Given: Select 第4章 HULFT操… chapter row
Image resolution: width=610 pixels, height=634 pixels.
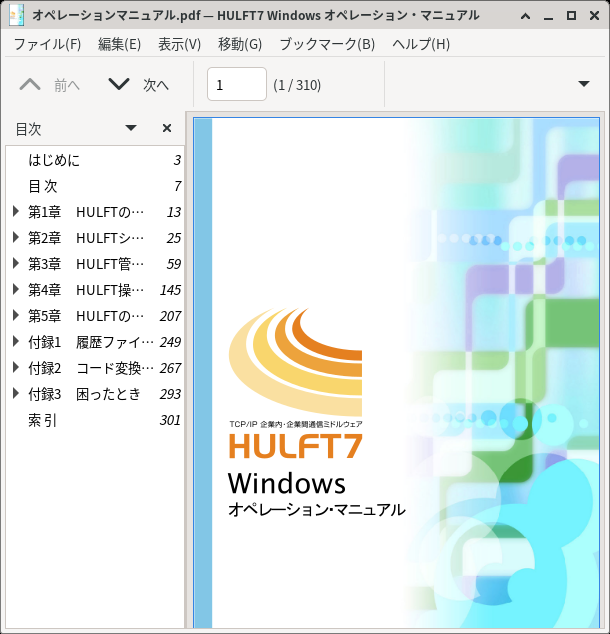Looking at the screenshot, I should tap(95, 290).
